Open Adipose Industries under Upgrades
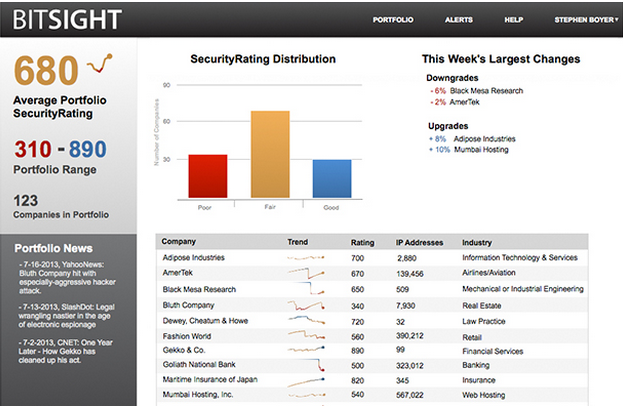The image size is (623, 414). (484, 139)
